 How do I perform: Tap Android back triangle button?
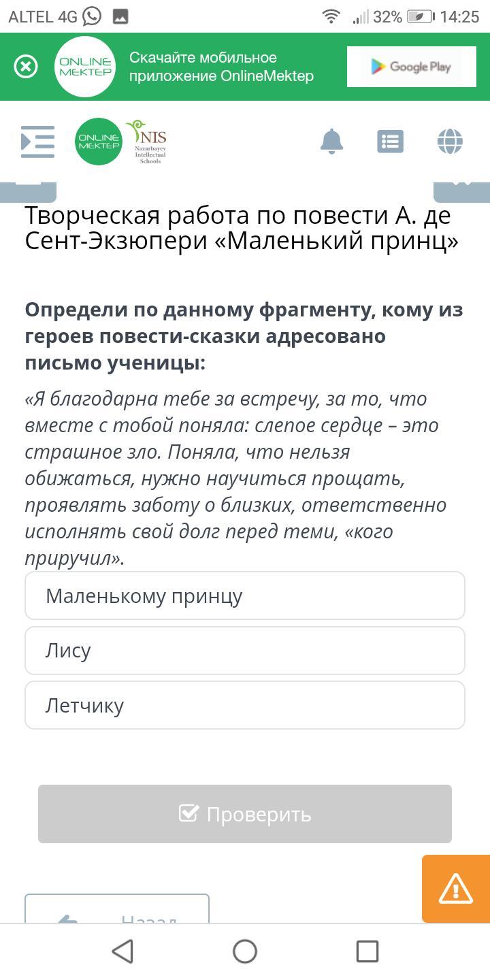click(122, 951)
